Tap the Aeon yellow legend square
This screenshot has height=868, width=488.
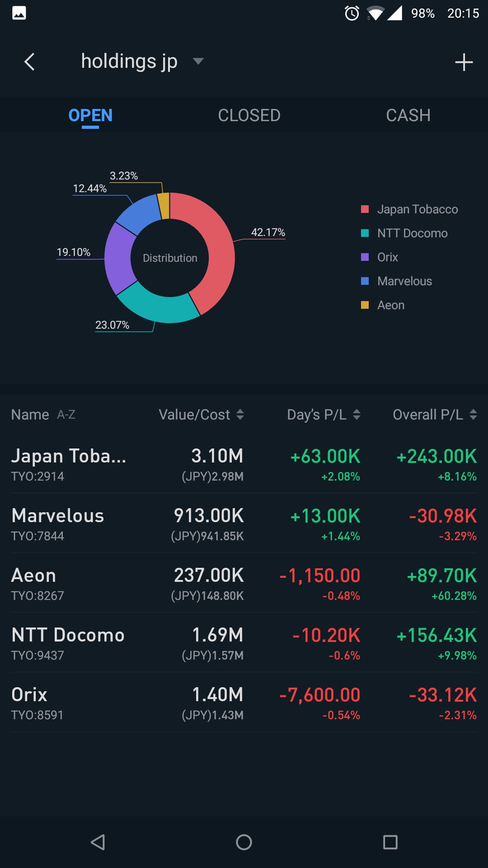(x=365, y=305)
